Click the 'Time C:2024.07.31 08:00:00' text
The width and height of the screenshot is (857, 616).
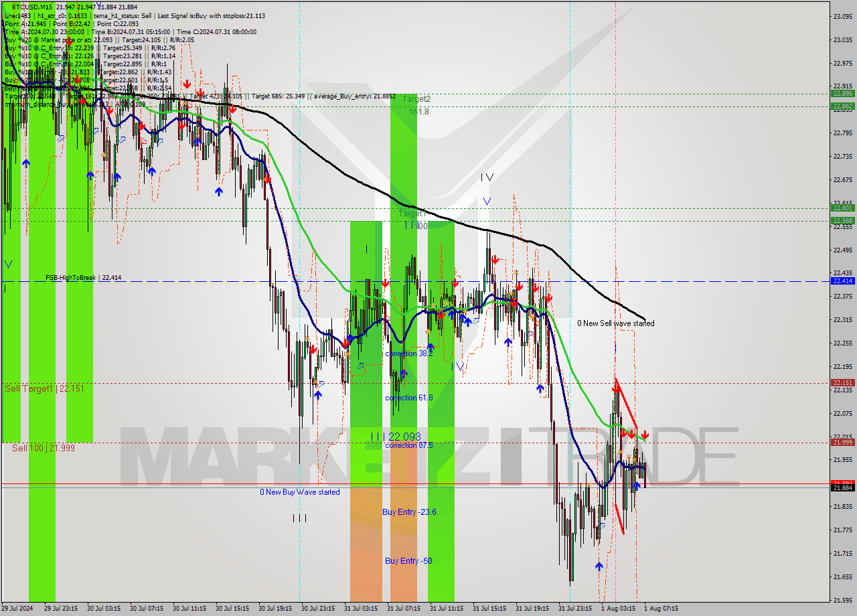[218, 31]
